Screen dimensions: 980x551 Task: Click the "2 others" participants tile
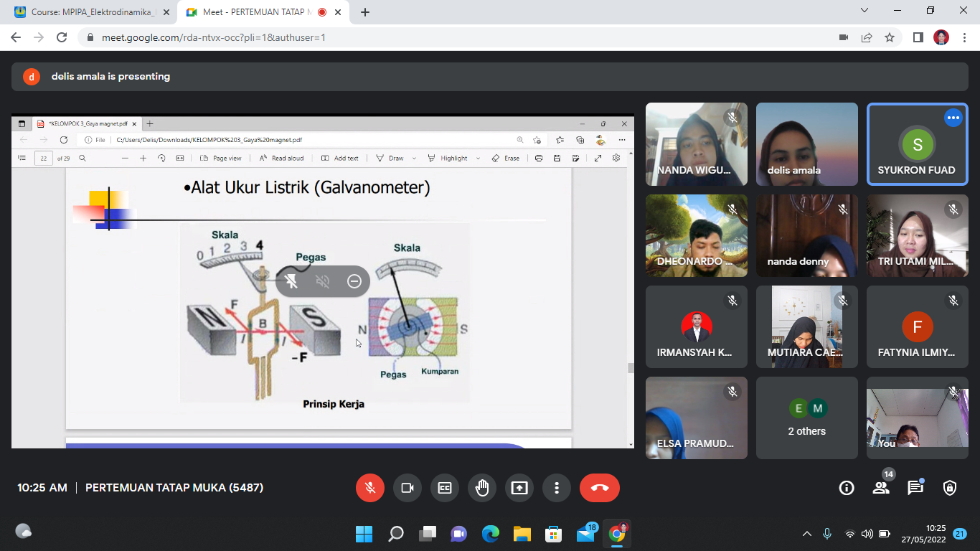806,418
